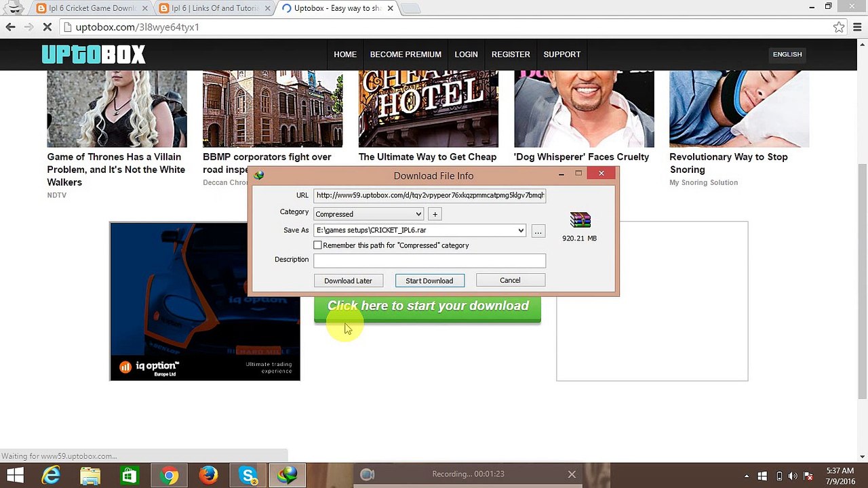Go to the LOGIN page
Viewport: 868px width, 488px height.
click(466, 54)
